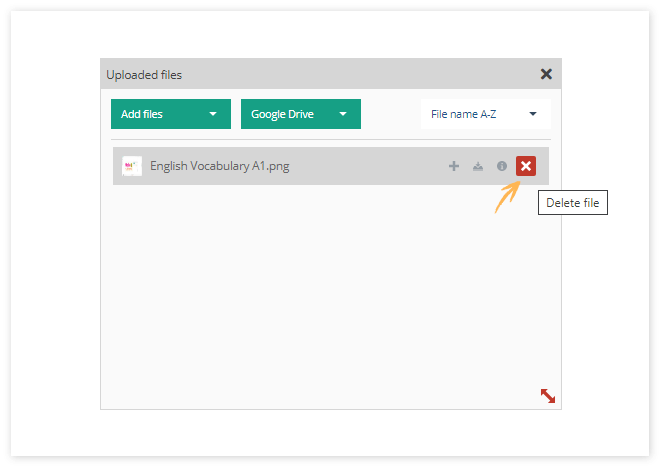Open the Add files dropdown
Screen dimensions: 662x469
coord(171,114)
